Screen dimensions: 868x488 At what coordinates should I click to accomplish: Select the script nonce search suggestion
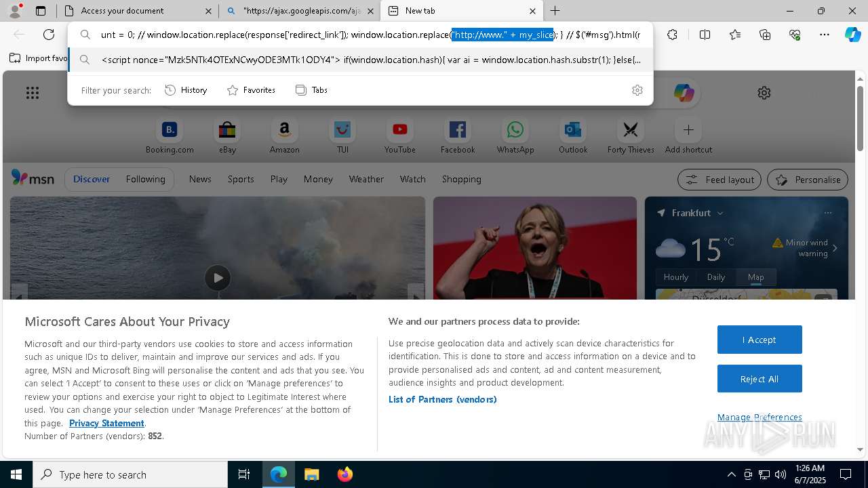pos(360,60)
